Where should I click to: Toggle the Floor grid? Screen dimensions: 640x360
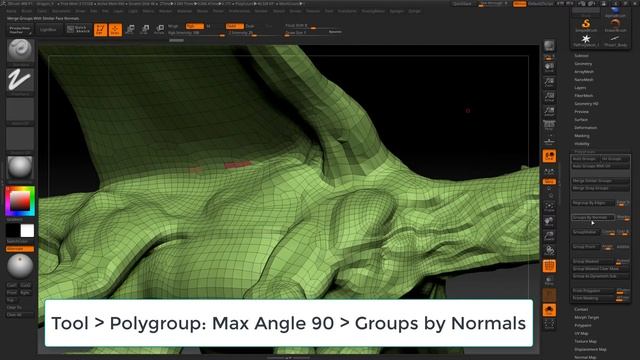[549, 141]
